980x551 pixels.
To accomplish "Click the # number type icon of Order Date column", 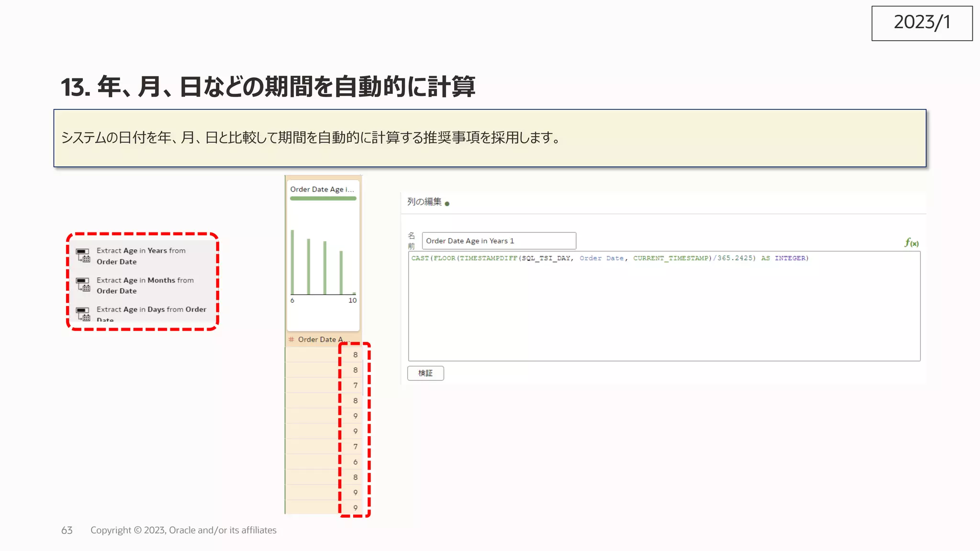I will pos(291,339).
